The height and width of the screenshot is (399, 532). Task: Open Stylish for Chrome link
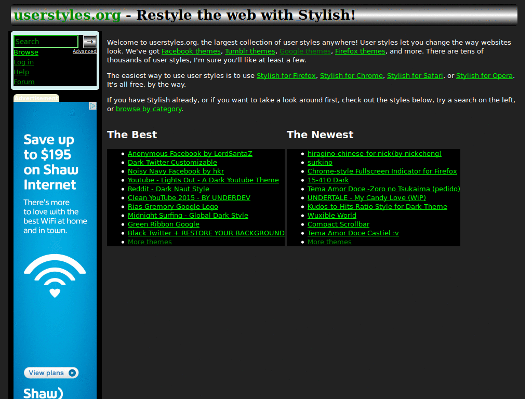352,76
